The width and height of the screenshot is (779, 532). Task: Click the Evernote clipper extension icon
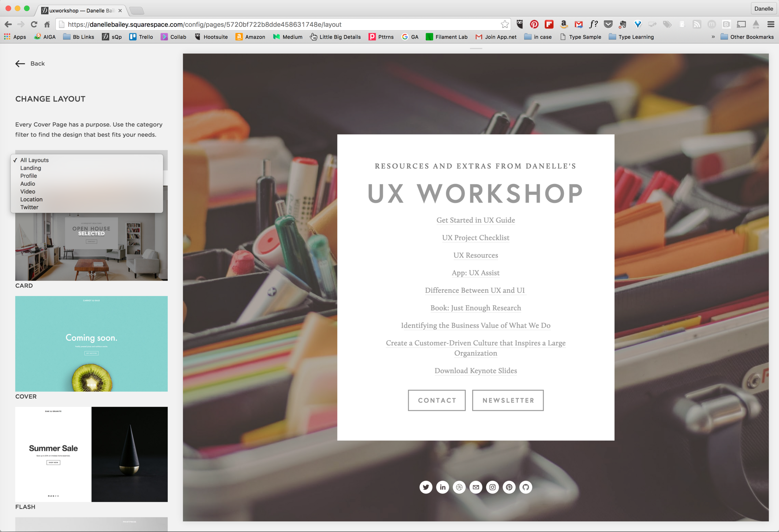coord(623,24)
